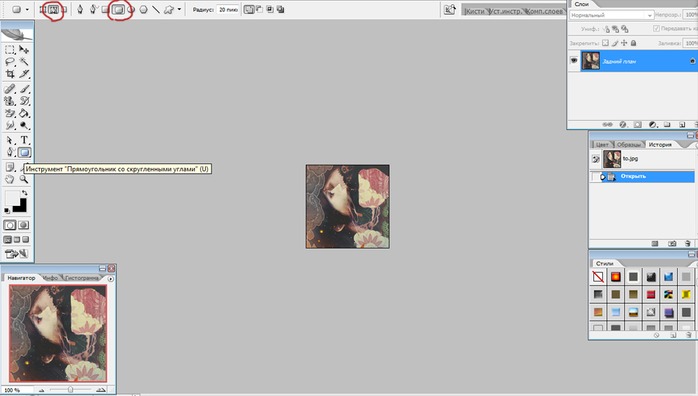The image size is (698, 396).
Task: Apply the red-orange glowing style swatch
Action: (x=616, y=277)
